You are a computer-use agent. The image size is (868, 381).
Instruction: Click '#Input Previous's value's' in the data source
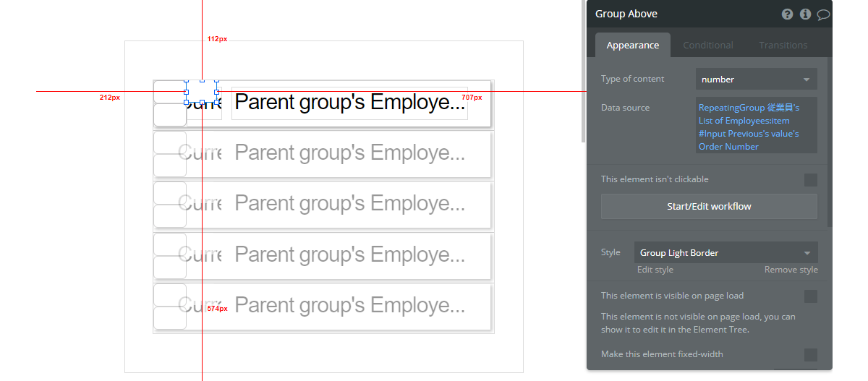tap(749, 134)
